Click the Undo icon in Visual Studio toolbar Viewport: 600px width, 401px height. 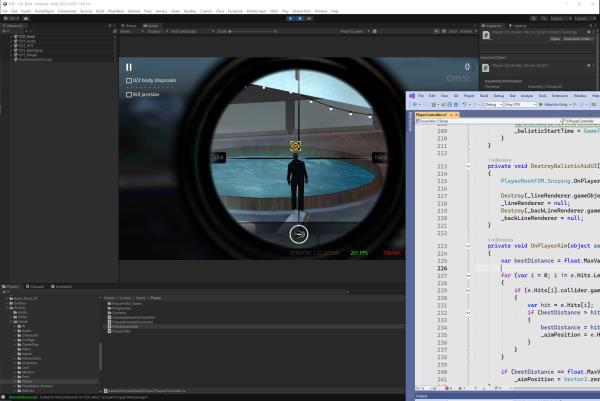click(465, 104)
